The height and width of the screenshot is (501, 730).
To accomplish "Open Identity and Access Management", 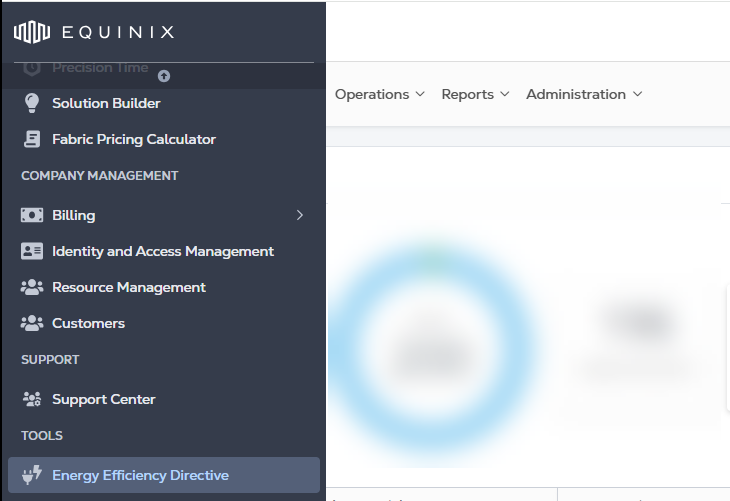I will [163, 251].
